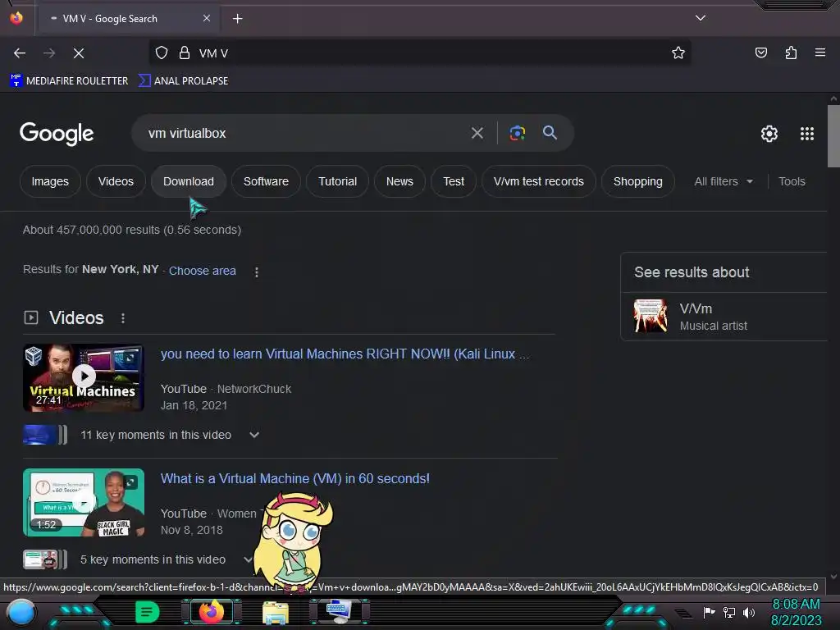The image size is (840, 630).
Task: Open the List all tabs dropdown
Action: pos(701,18)
